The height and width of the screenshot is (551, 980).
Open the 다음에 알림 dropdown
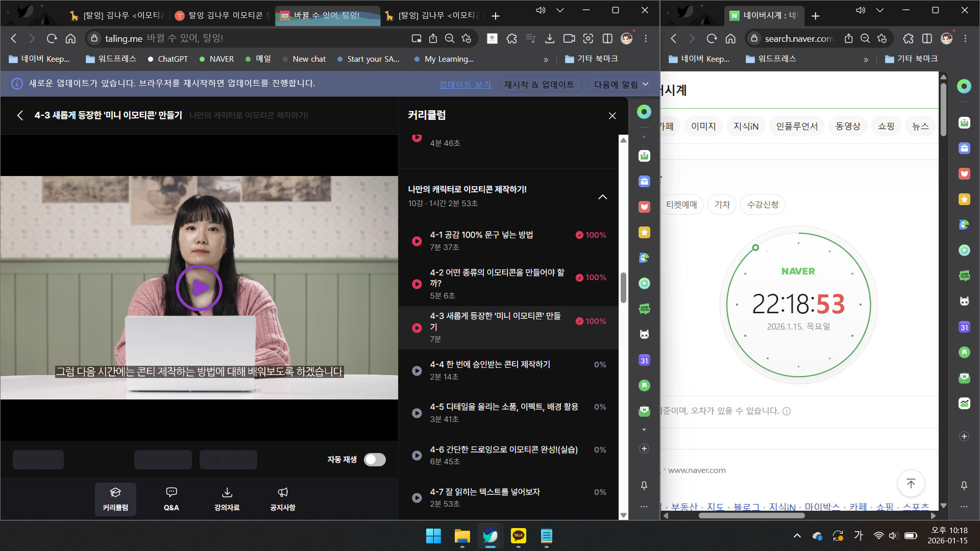pos(620,85)
